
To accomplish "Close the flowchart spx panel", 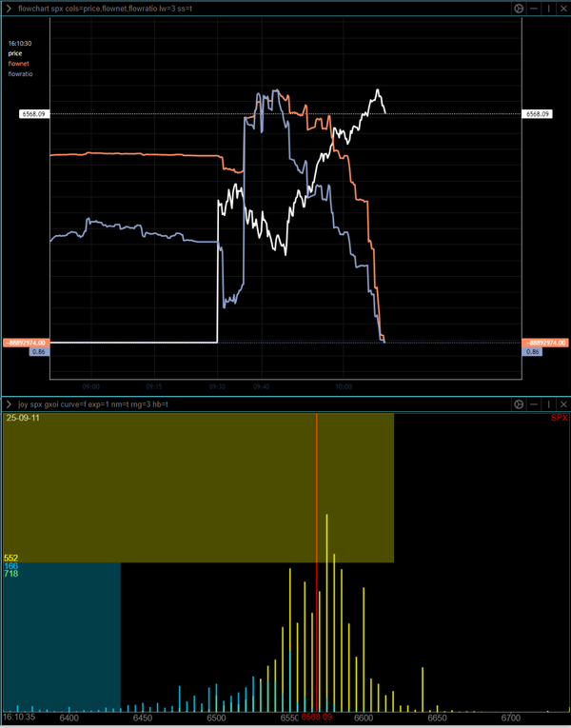I will coord(561,8).
